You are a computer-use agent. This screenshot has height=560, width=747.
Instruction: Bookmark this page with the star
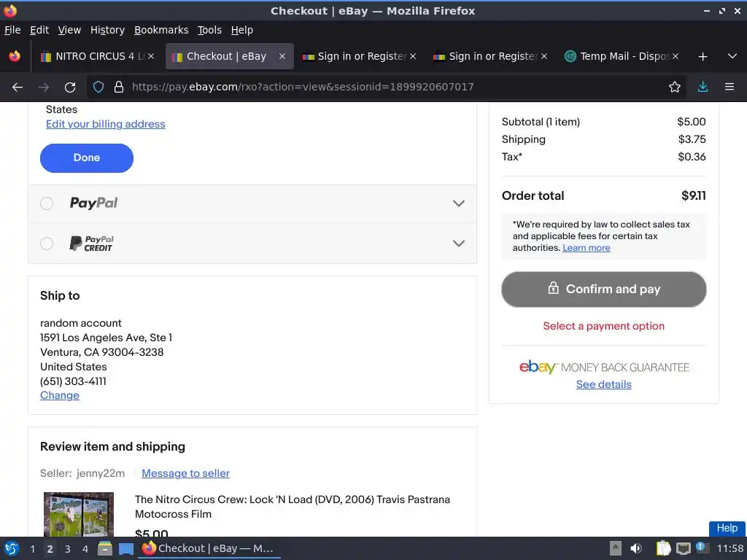click(675, 87)
